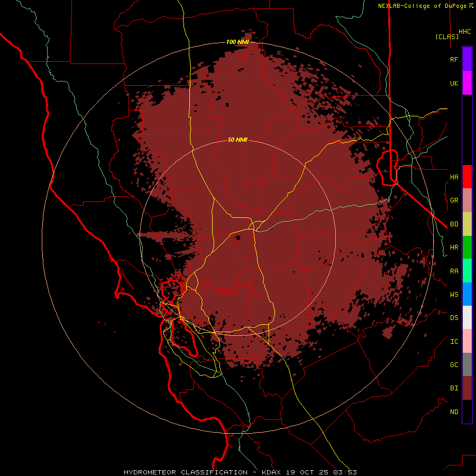Click the IC legend label

coord(454,341)
